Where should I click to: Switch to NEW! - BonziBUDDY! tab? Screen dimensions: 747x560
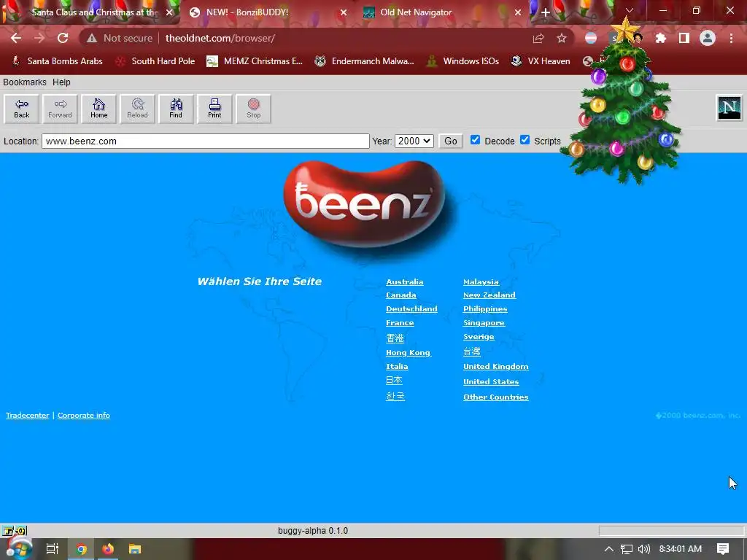point(267,12)
